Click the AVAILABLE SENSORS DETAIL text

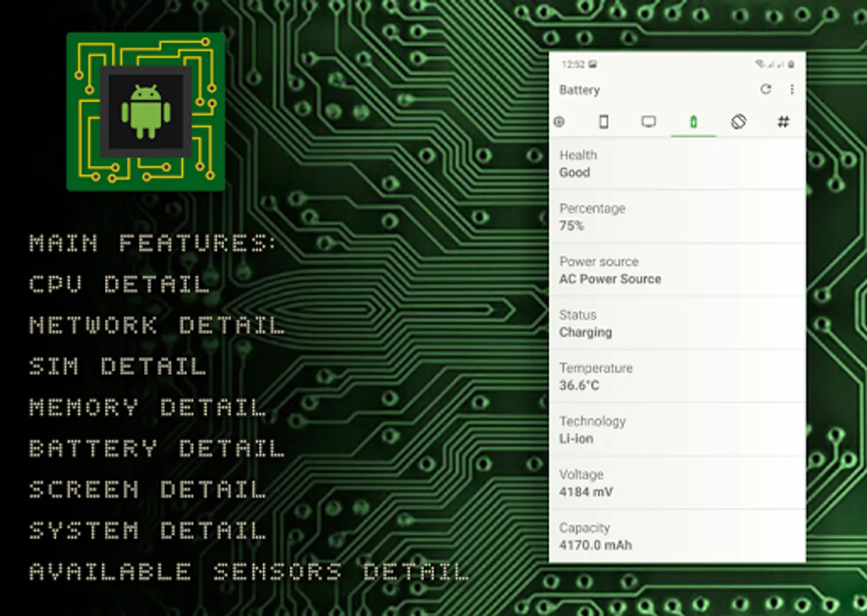coord(249,572)
